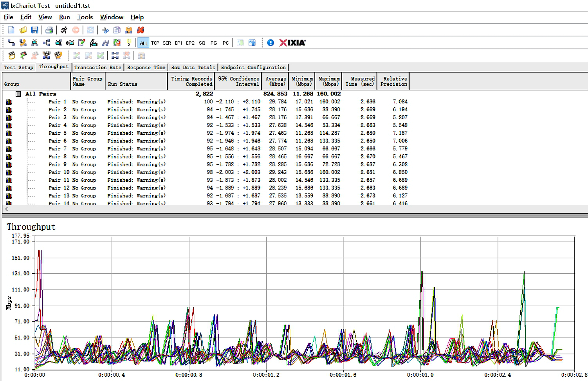The height and width of the screenshot is (381, 588).
Task: Click the Print icon in toolbar
Action: tap(49, 30)
